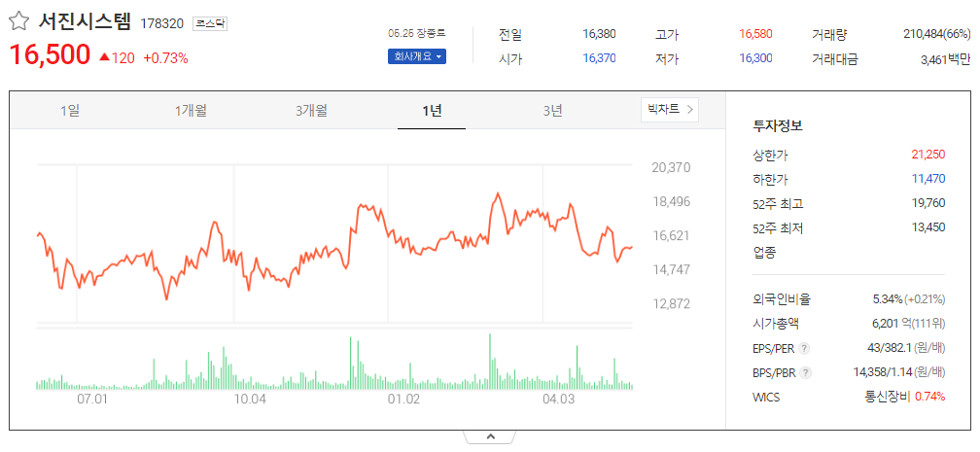980x452 pixels.
Task: Click current price 16,500
Action: pyautogui.click(x=50, y=55)
